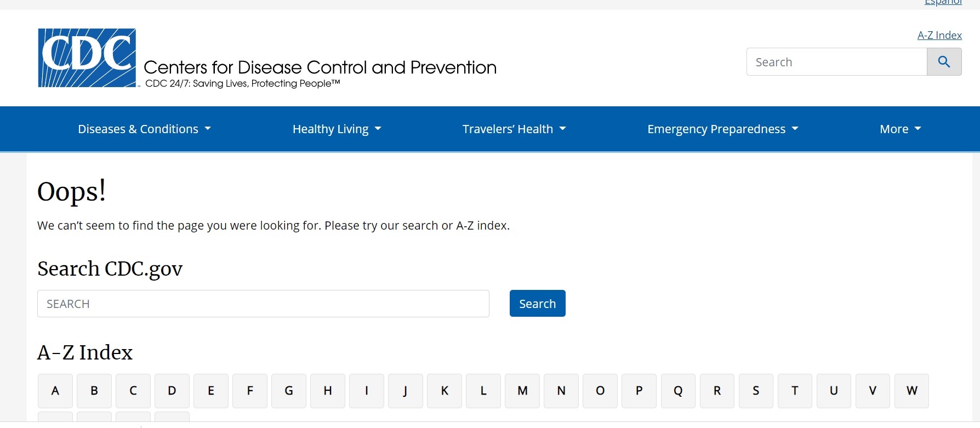The height and width of the screenshot is (428, 980).
Task: Click the Search CDC.gov text field
Action: (263, 304)
